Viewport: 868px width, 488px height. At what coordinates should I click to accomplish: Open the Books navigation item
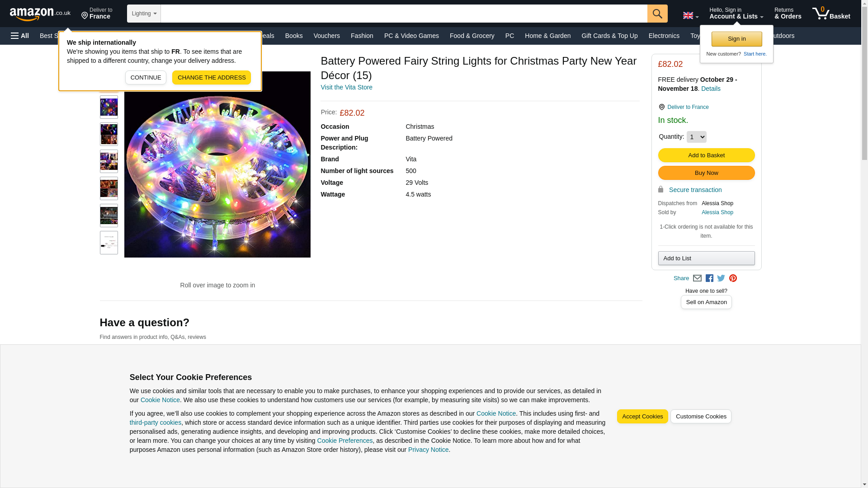[294, 36]
